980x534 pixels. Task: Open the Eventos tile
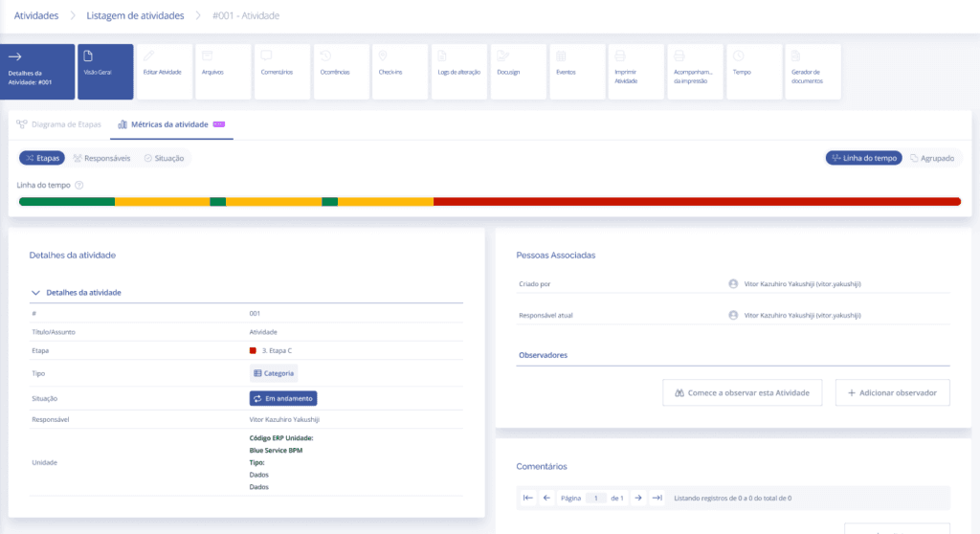point(577,71)
